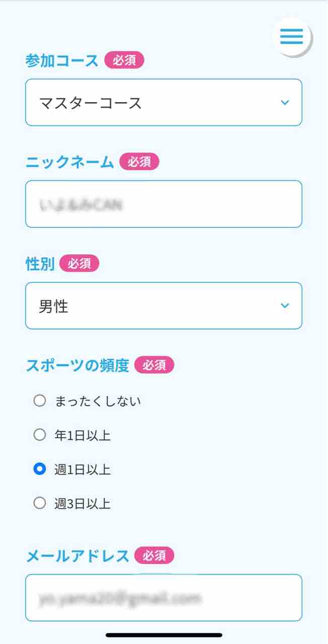The height and width of the screenshot is (644, 328).
Task: Click the 性別 label
Action: click(x=40, y=264)
